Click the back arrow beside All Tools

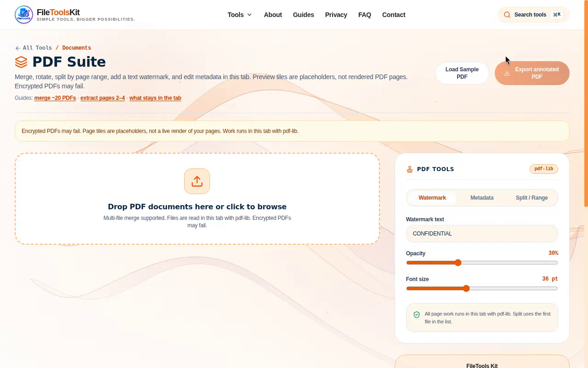click(17, 48)
